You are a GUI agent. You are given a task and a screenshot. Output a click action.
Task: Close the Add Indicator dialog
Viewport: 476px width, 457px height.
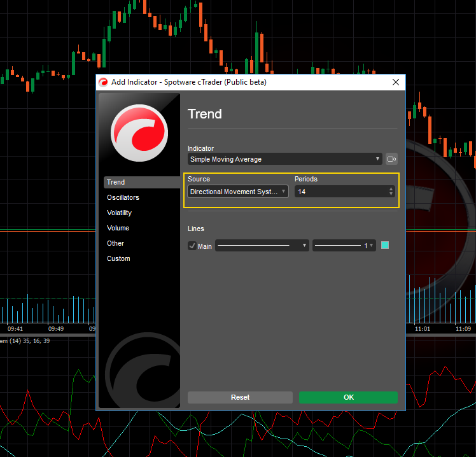pyautogui.click(x=396, y=82)
